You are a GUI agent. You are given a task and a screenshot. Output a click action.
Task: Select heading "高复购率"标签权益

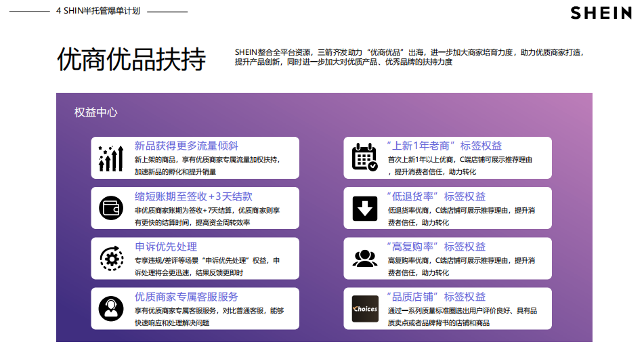[x=436, y=247]
